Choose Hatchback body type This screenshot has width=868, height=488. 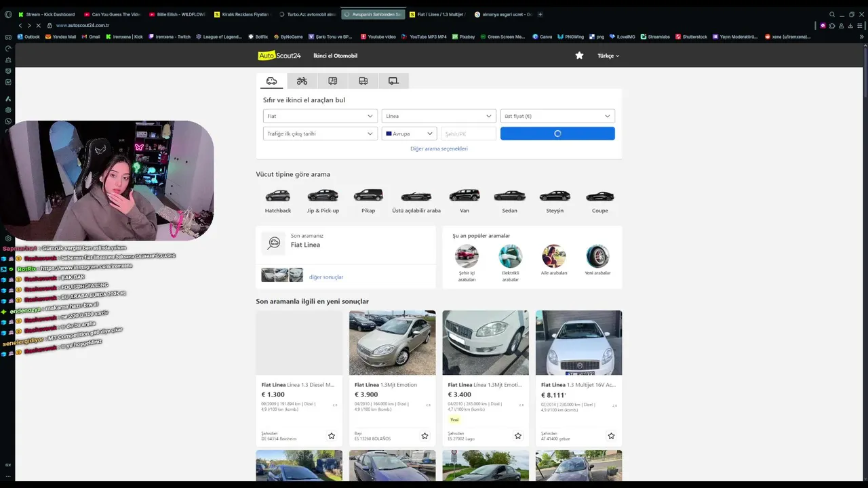point(277,201)
